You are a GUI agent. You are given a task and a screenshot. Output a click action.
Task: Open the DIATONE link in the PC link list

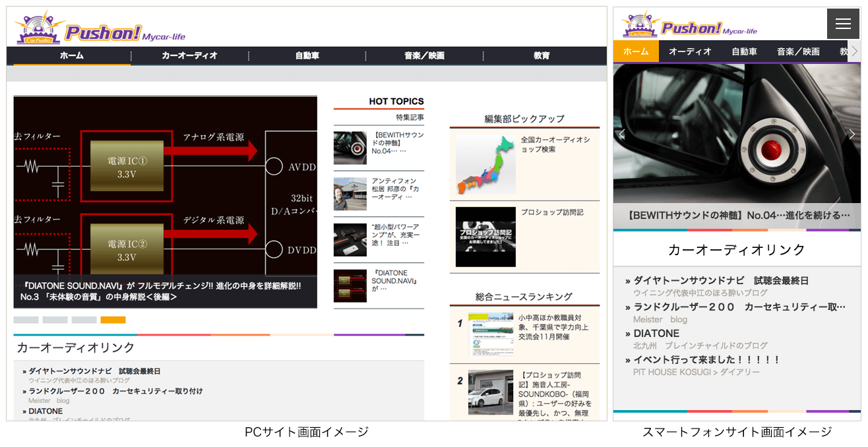point(46,411)
